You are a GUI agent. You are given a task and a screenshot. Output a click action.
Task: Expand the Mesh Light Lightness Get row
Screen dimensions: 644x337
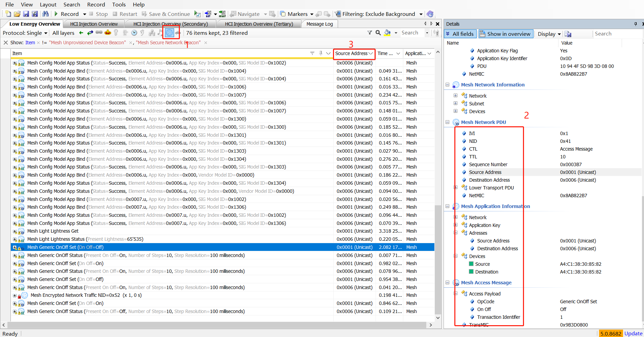[x=15, y=231]
